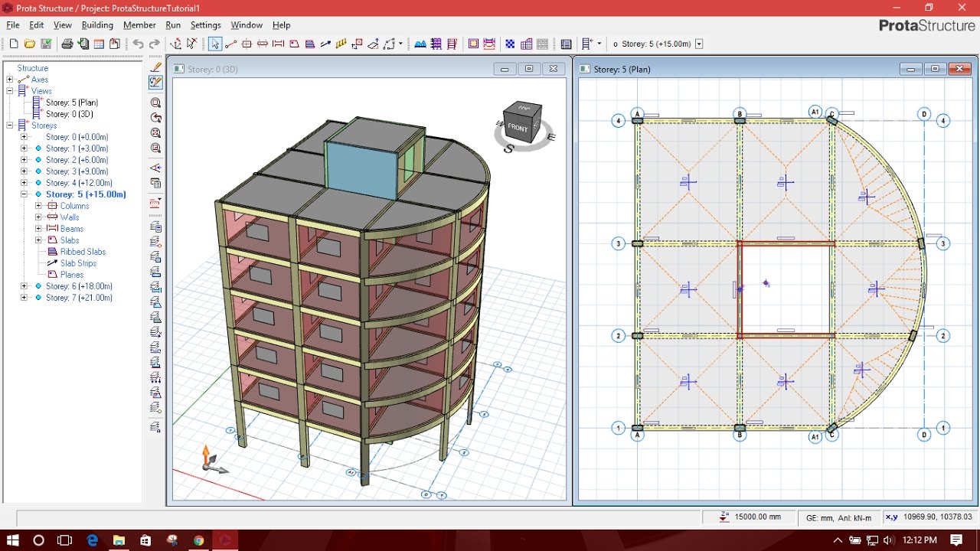Select the zoom magnifier tool
The width and height of the screenshot is (980, 551).
tap(156, 102)
